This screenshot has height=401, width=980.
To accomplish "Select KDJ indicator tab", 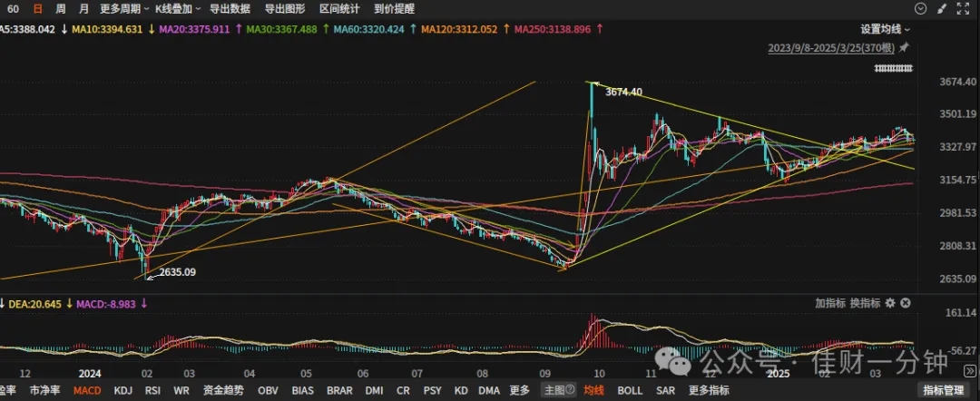I will tap(123, 390).
